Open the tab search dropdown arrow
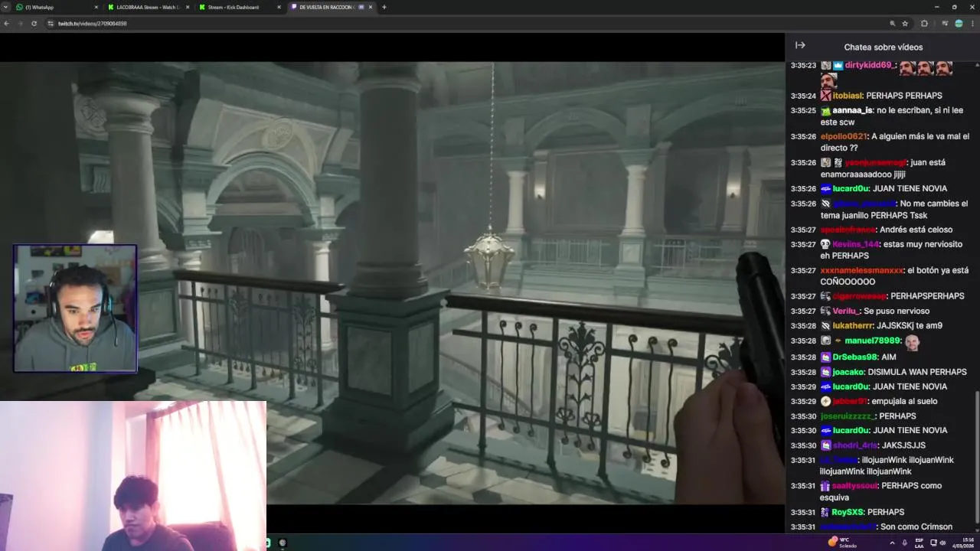 tap(5, 7)
